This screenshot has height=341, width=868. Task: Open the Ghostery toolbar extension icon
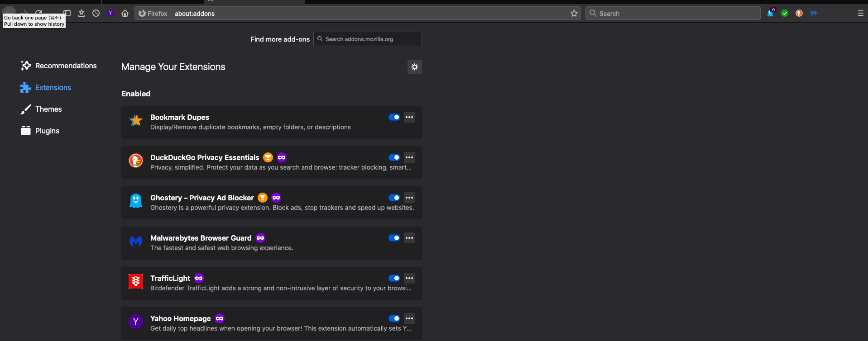click(770, 13)
